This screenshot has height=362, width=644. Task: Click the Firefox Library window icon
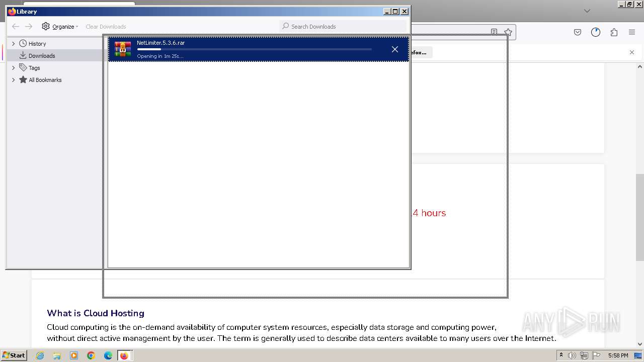click(12, 11)
